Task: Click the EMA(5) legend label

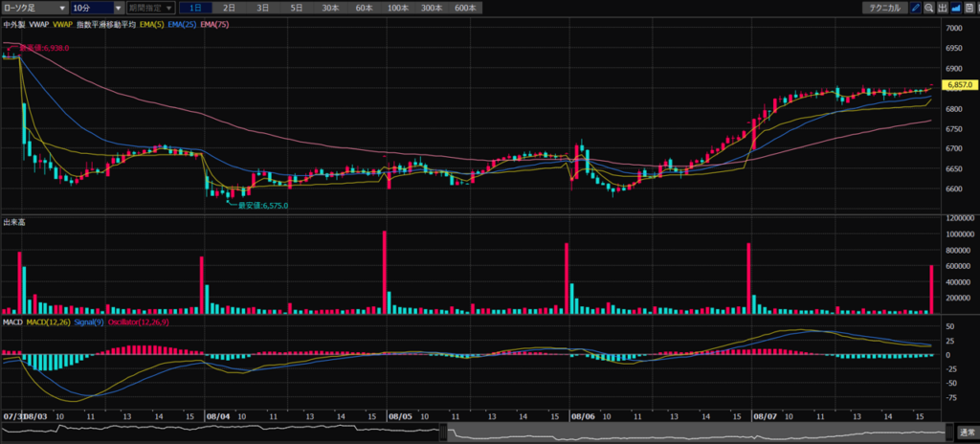Action: pos(152,24)
